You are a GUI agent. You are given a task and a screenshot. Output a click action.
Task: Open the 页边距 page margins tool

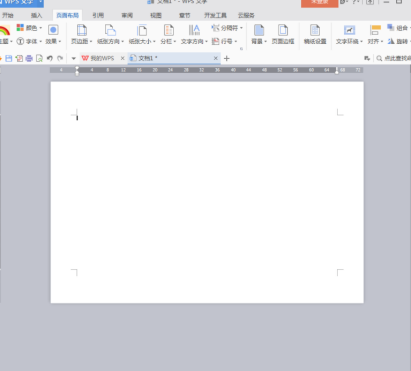pos(82,34)
